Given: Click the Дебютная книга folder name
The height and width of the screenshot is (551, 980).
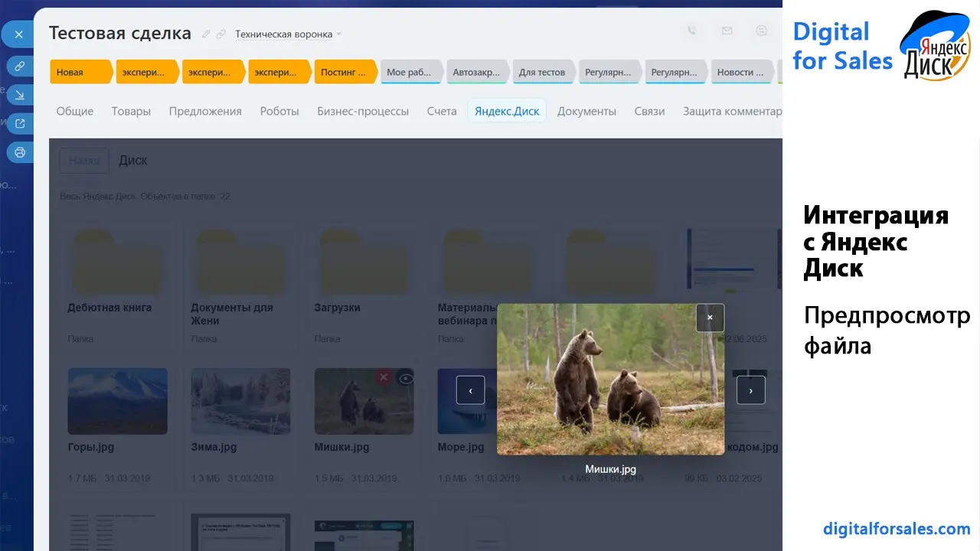Looking at the screenshot, I should (109, 308).
